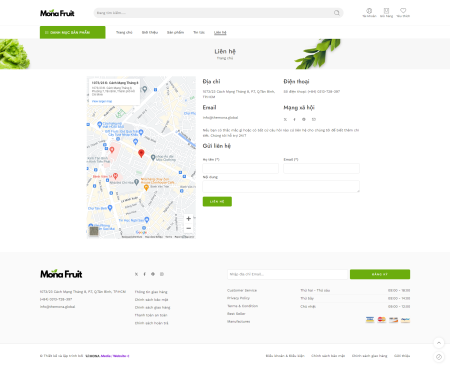The width and height of the screenshot is (450, 368).
Task: Click View larger map link
Action: coord(102,101)
